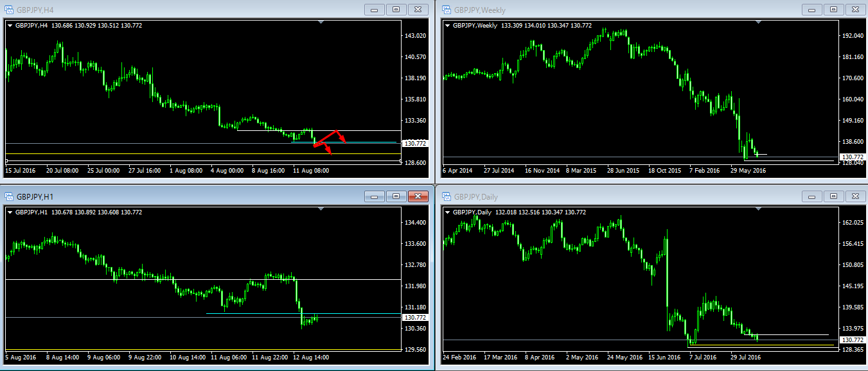Open the triangle dropdown beside GBPJPY,H4 label
The width and height of the screenshot is (868, 371).
click(10, 26)
